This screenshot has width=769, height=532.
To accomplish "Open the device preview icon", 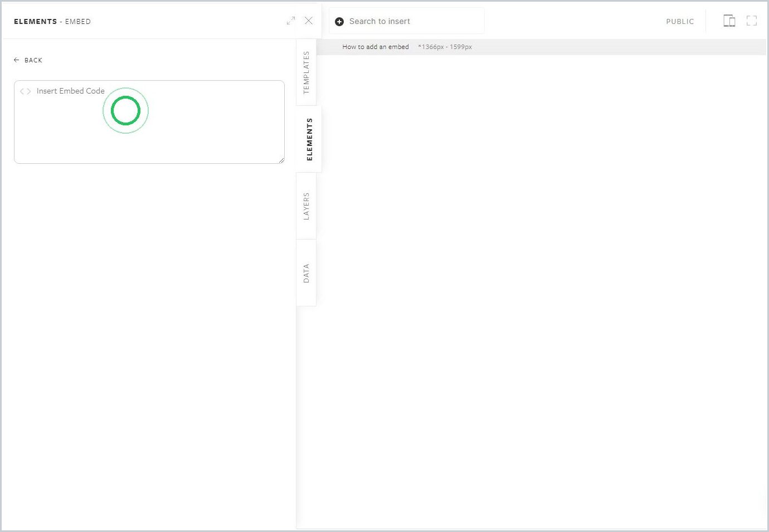I will click(x=729, y=21).
